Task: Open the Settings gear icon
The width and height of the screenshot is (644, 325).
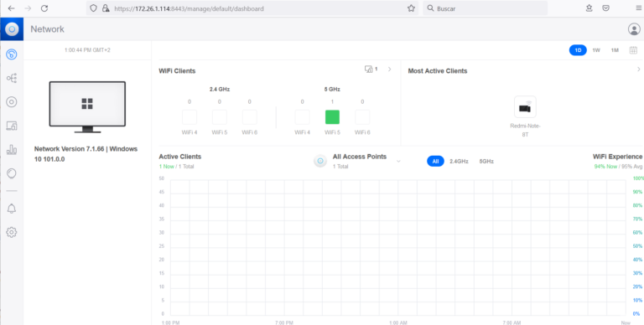Action: (12, 232)
